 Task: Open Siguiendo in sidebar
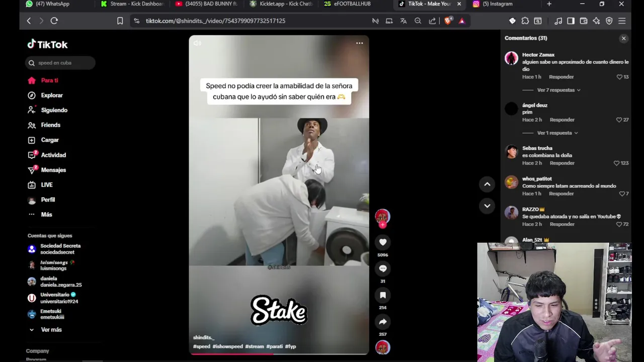pyautogui.click(x=54, y=110)
